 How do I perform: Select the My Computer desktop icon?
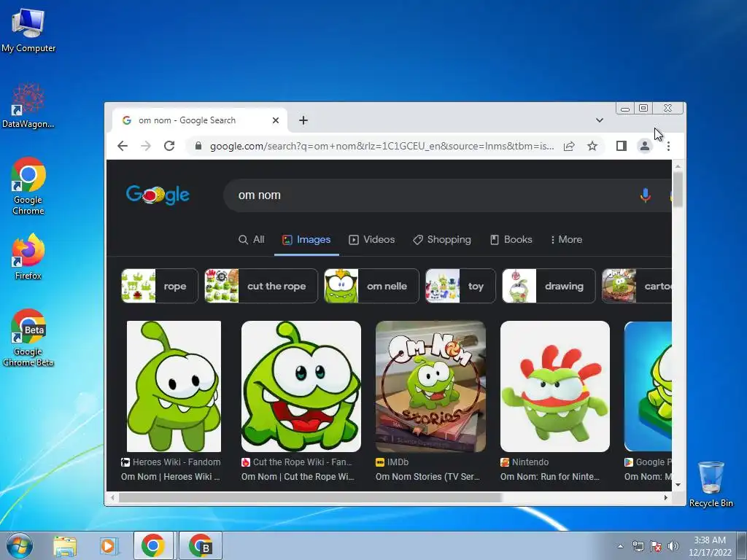28,29
